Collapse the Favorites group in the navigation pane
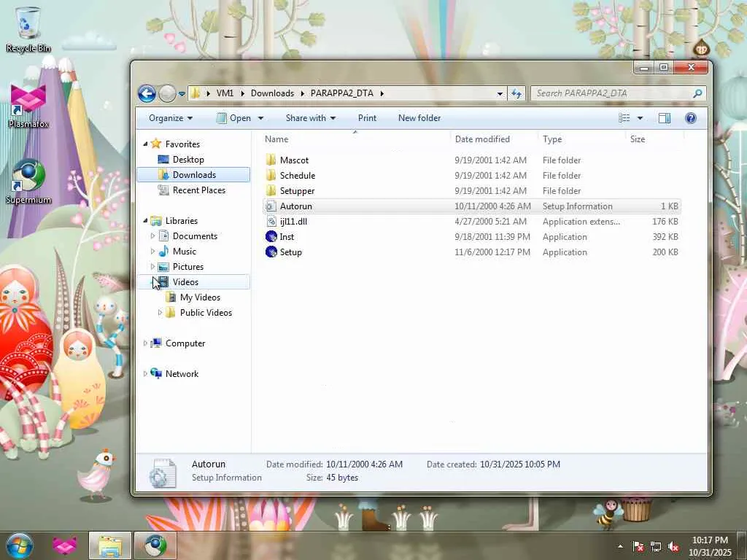This screenshot has width=747, height=560. pos(145,144)
